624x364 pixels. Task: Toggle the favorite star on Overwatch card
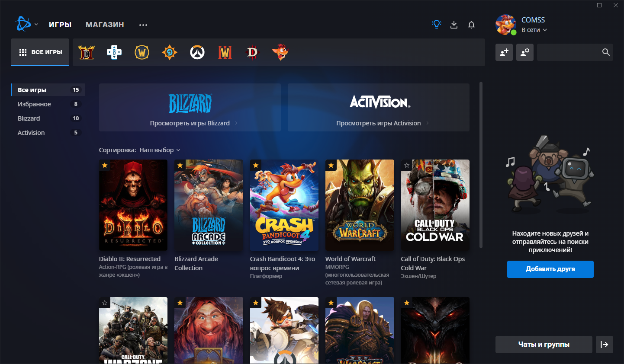click(256, 303)
